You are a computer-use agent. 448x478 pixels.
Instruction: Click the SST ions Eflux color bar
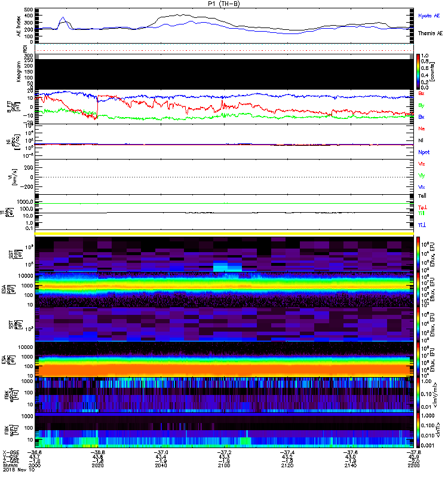tap(418, 255)
